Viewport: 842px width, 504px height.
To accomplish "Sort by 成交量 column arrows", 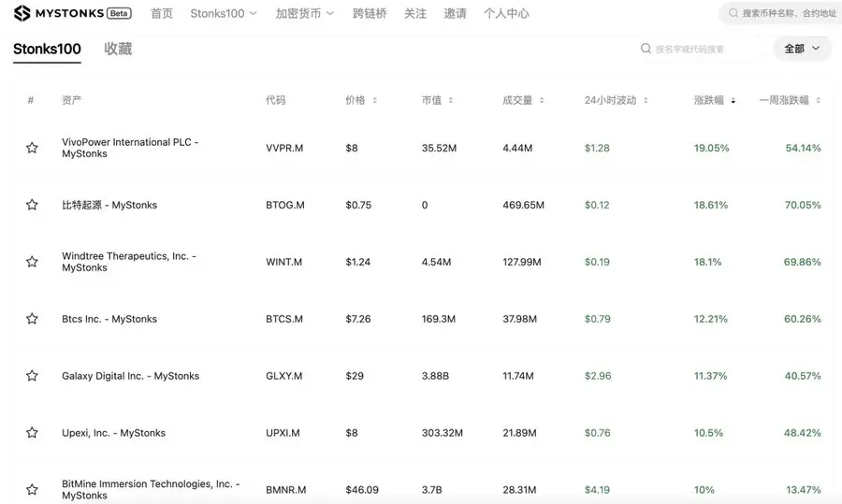I will (x=542, y=100).
